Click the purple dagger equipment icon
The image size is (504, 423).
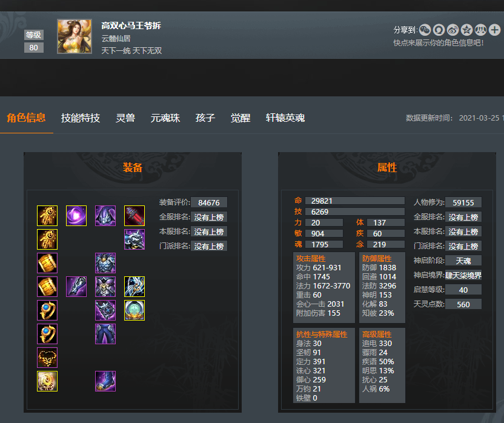click(x=76, y=287)
